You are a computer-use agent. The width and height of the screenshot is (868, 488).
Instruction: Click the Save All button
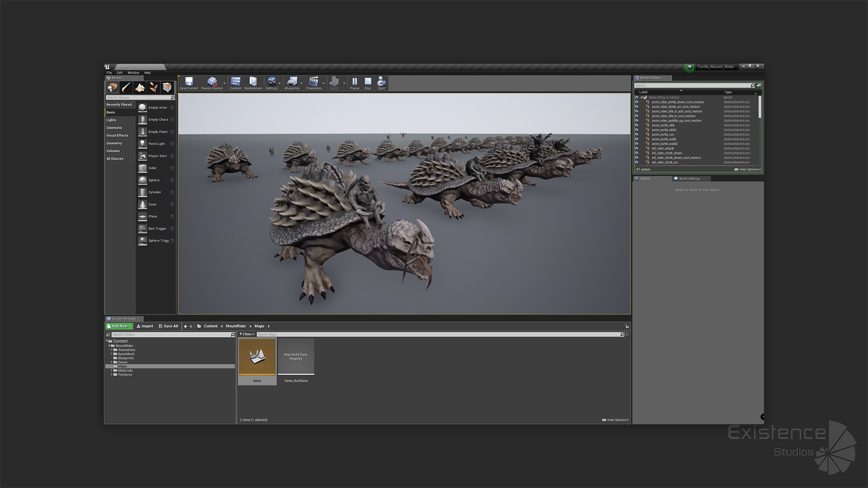click(x=168, y=326)
